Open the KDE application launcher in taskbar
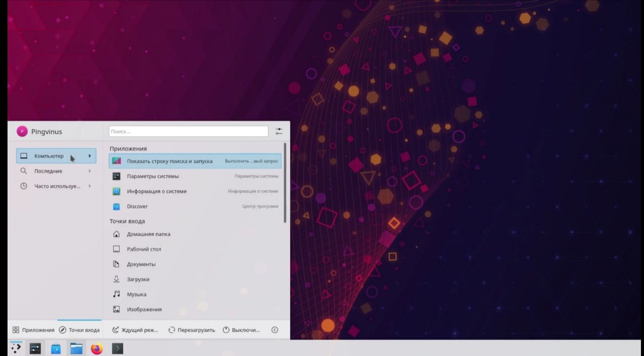The image size is (644, 356). point(16,348)
